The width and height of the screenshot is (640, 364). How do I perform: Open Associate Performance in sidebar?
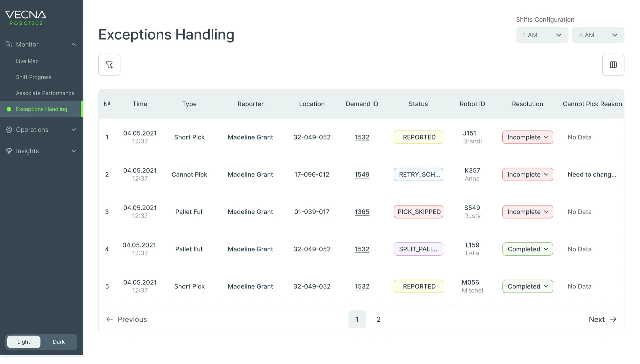click(45, 93)
